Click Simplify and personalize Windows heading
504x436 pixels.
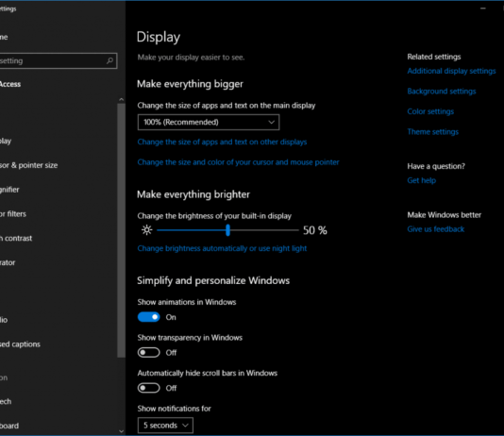tap(213, 280)
